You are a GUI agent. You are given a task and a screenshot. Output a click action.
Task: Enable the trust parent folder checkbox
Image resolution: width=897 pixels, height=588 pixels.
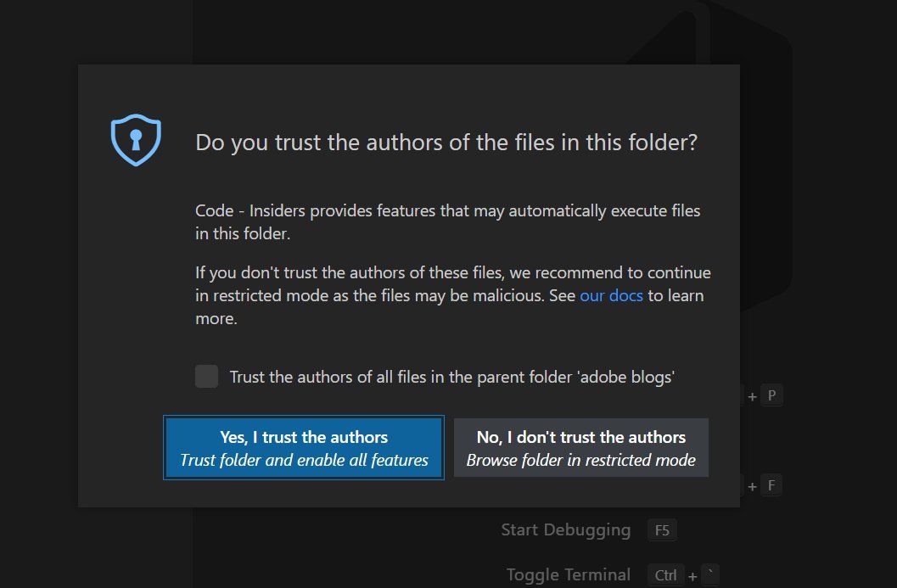206,376
